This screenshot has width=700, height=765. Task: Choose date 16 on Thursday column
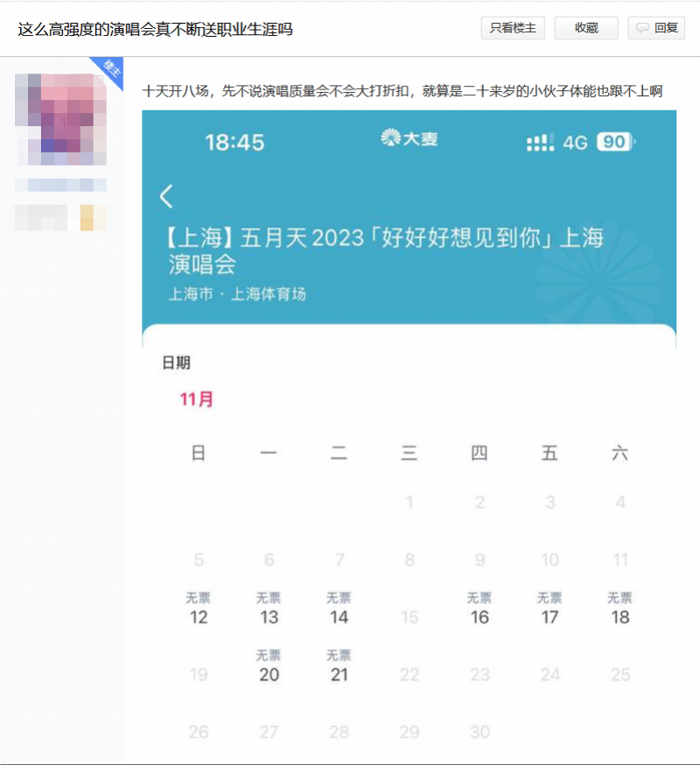(479, 609)
